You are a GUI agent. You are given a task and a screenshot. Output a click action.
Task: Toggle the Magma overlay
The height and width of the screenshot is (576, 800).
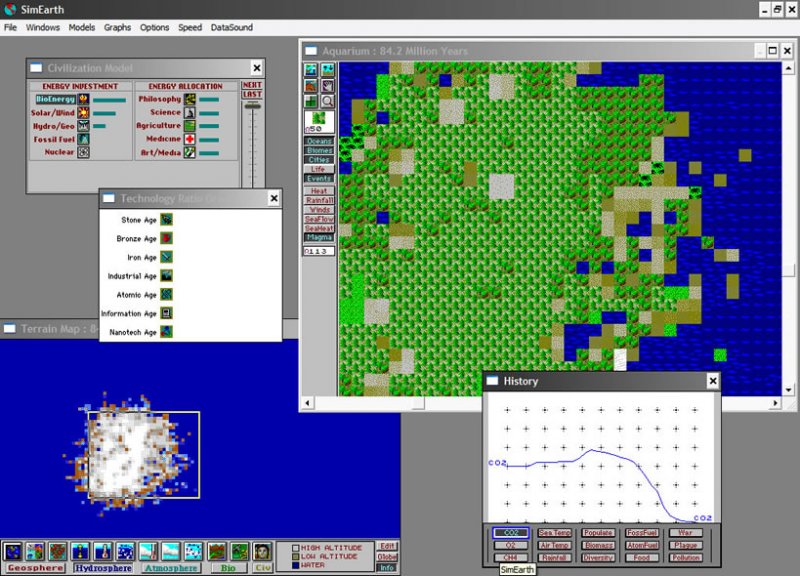pyautogui.click(x=319, y=237)
